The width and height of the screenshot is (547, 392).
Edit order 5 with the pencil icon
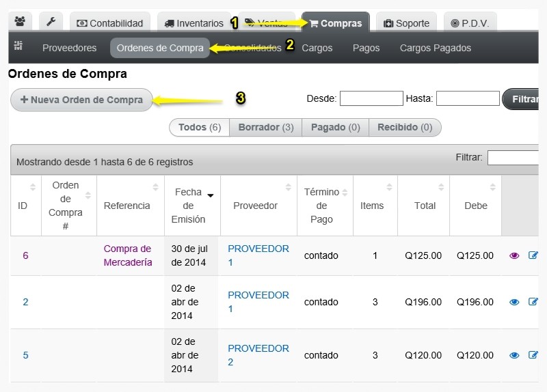[533, 355]
